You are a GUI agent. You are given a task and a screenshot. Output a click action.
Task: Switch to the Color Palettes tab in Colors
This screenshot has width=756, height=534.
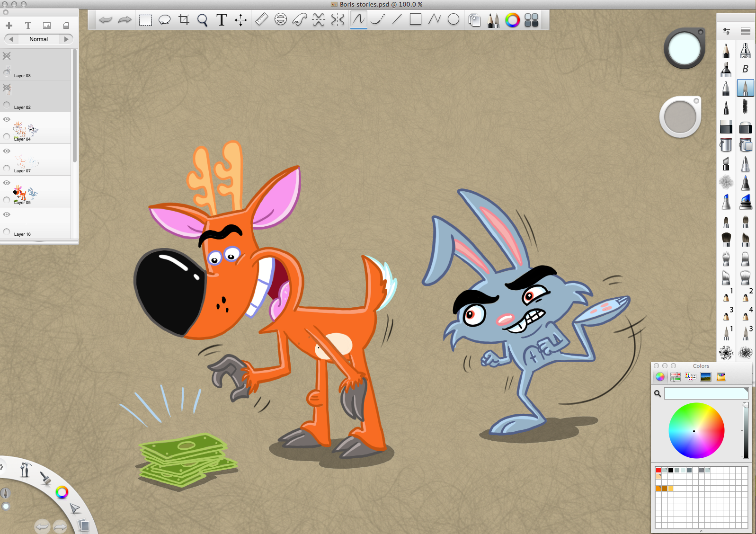click(691, 377)
